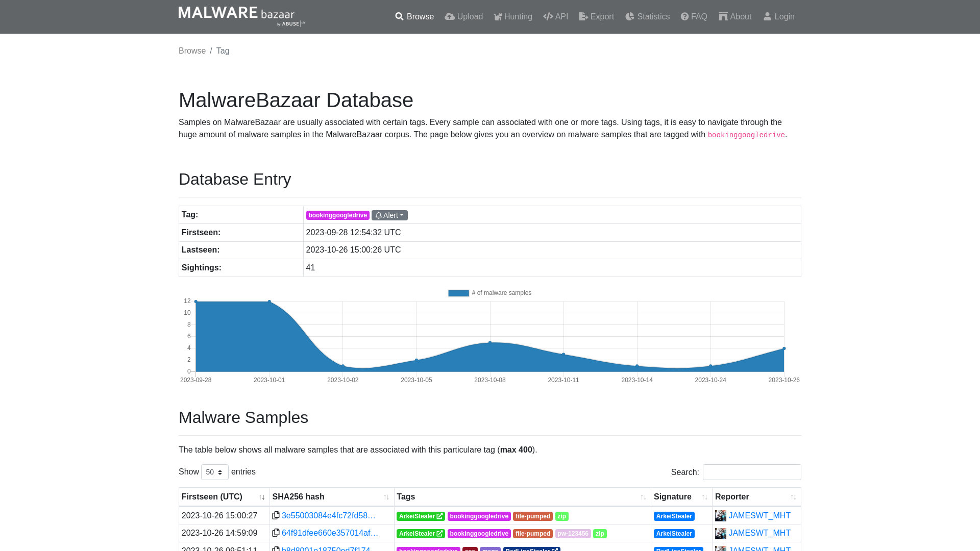
Task: View the Statistics page
Action: coord(647,17)
